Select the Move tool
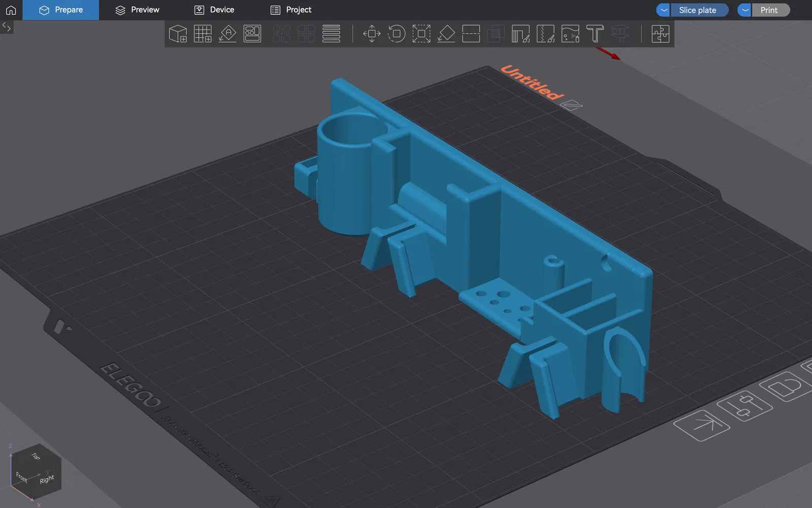 point(371,34)
